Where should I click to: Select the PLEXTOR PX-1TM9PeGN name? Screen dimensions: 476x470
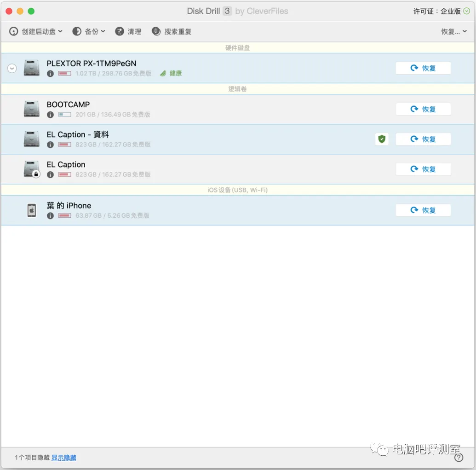click(92, 64)
